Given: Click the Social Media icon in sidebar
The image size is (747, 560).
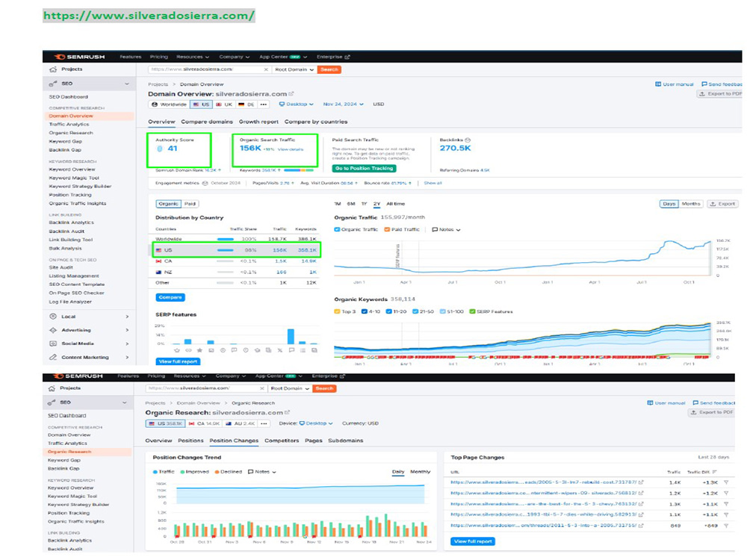Looking at the screenshot, I should [53, 343].
